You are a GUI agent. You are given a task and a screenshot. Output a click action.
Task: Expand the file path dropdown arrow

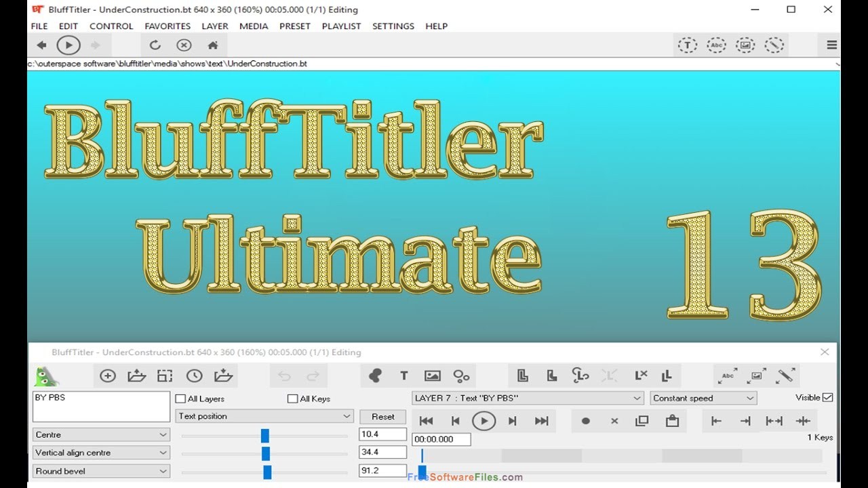click(x=837, y=64)
